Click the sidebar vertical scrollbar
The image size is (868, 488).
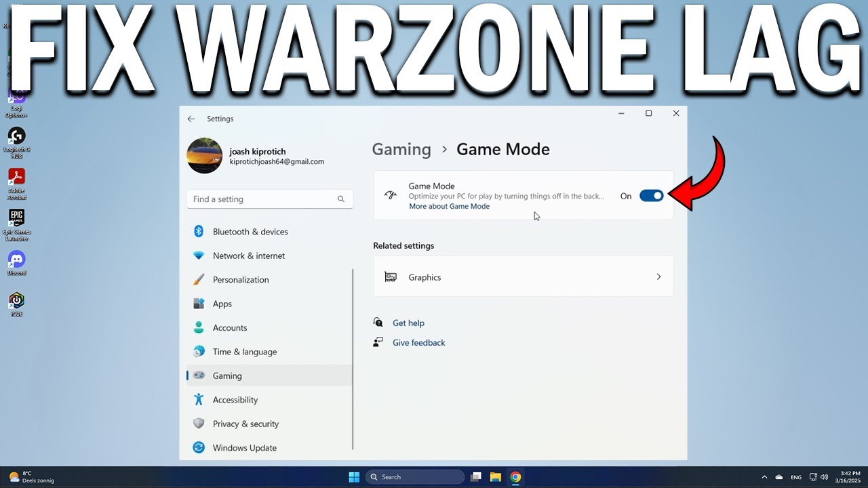coord(353,359)
